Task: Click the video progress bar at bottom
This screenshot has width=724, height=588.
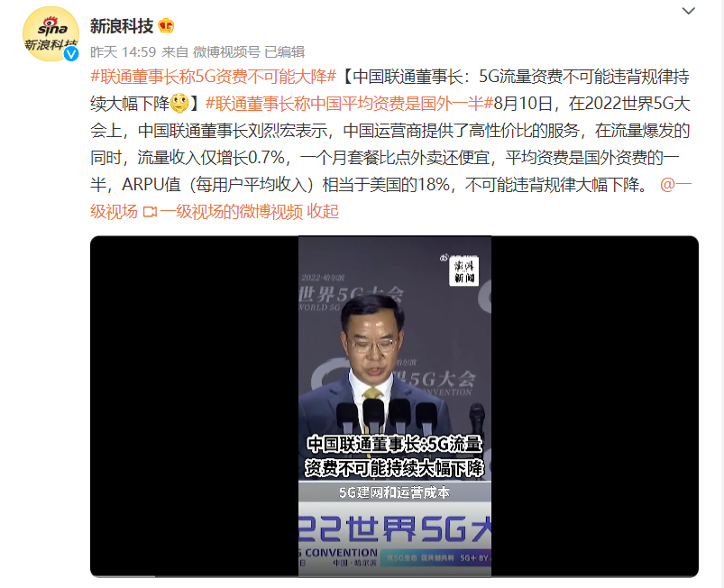Action: [x=394, y=576]
